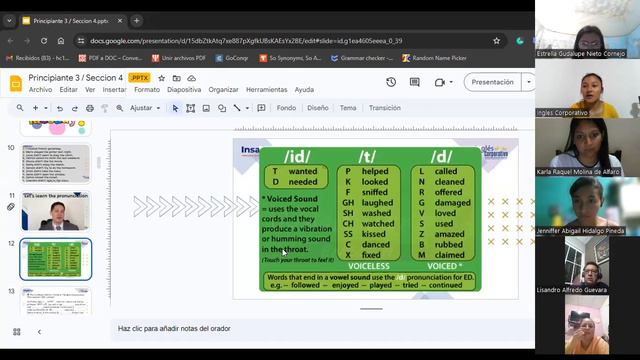Open the Recibidos Gmail bookmark
The height and width of the screenshot is (360, 640).
pos(38,58)
